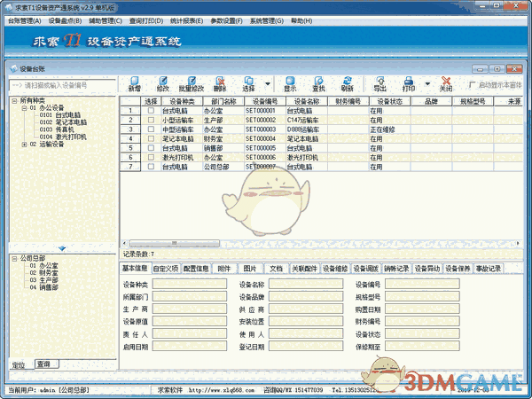Switch to the 定位 tab at bottom left
The width and height of the screenshot is (532, 399).
pyautogui.click(x=19, y=365)
